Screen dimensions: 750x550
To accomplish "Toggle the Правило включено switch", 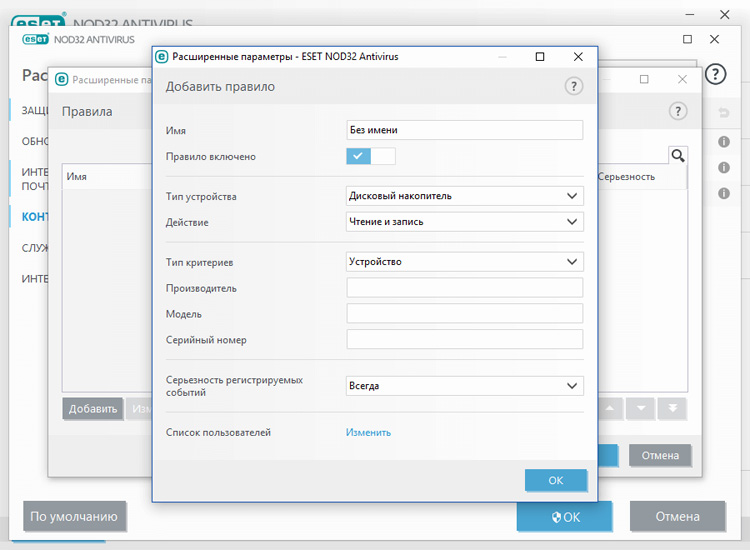I will pyautogui.click(x=371, y=156).
